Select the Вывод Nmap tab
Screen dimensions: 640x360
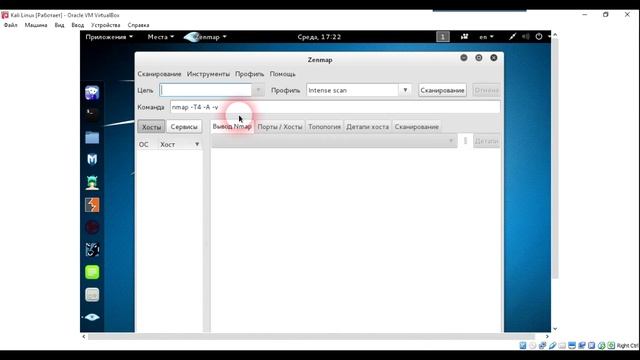pyautogui.click(x=232, y=127)
